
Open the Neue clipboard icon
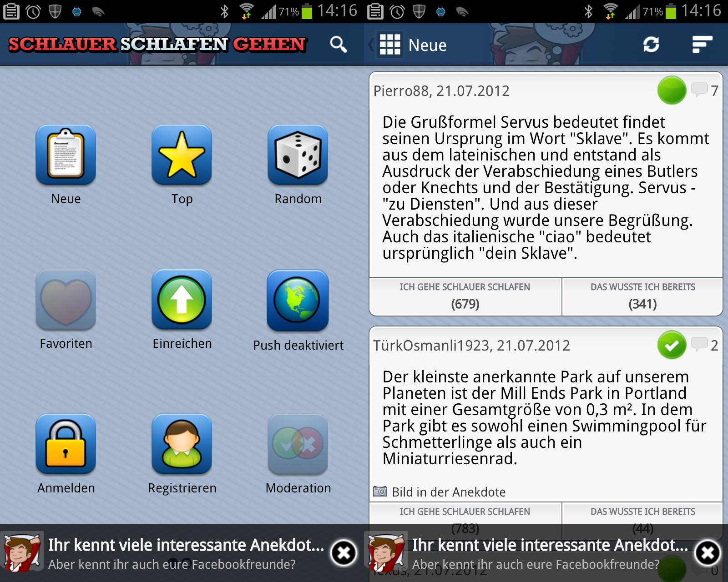point(66,155)
